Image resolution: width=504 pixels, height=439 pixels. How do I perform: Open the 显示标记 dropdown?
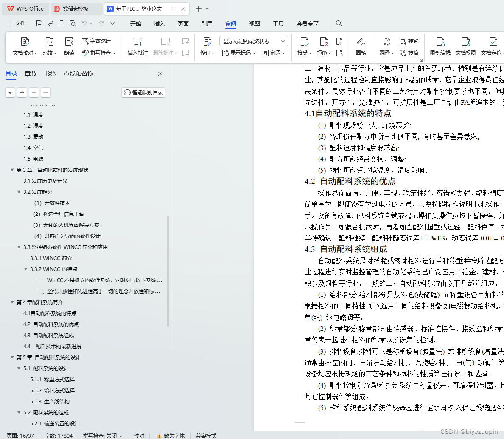point(239,53)
